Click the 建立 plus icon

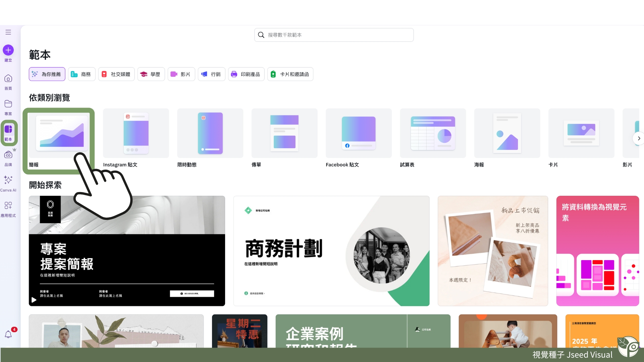pos(8,50)
